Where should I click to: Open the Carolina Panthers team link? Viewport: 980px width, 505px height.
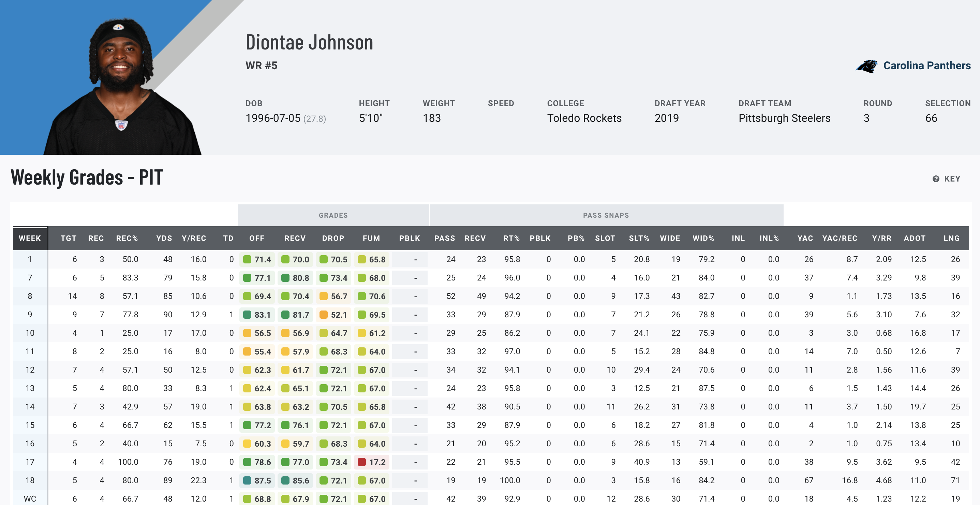pos(926,66)
